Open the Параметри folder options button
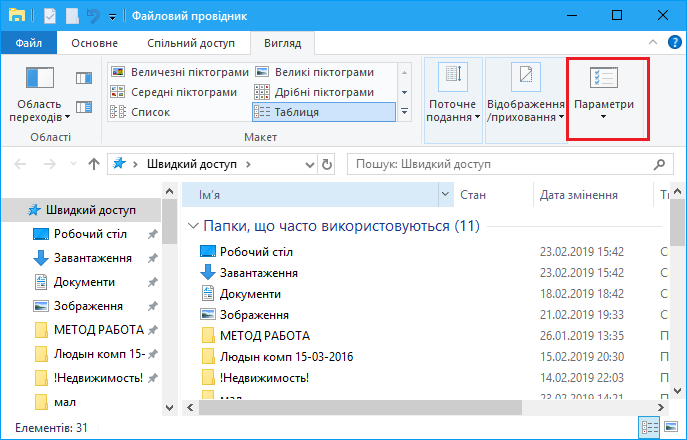 [604, 99]
